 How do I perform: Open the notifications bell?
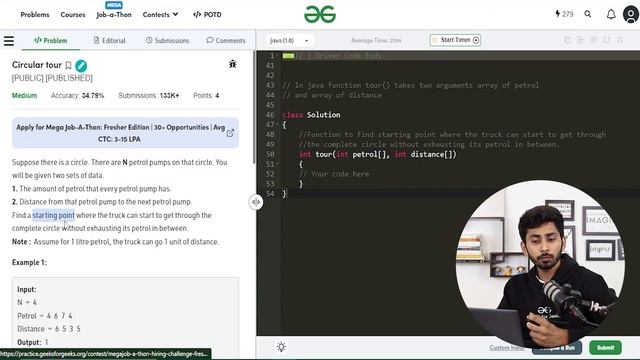[611, 15]
